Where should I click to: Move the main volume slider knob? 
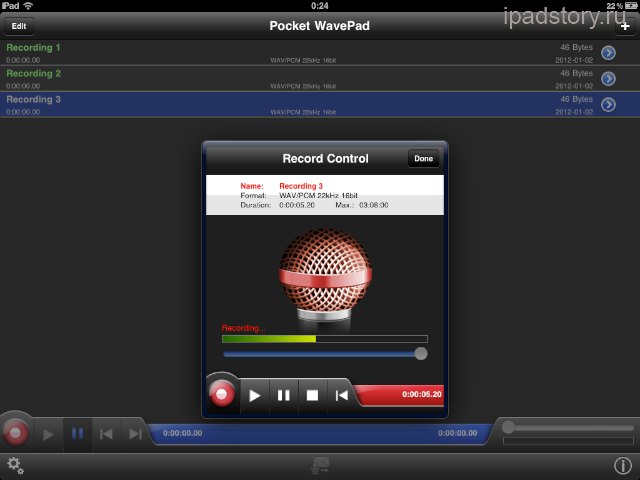click(x=508, y=427)
